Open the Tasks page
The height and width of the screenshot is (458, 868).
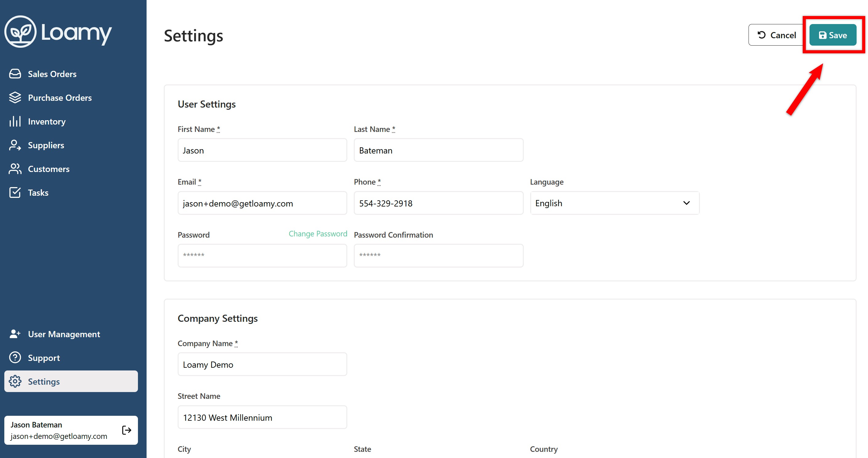(x=71, y=193)
